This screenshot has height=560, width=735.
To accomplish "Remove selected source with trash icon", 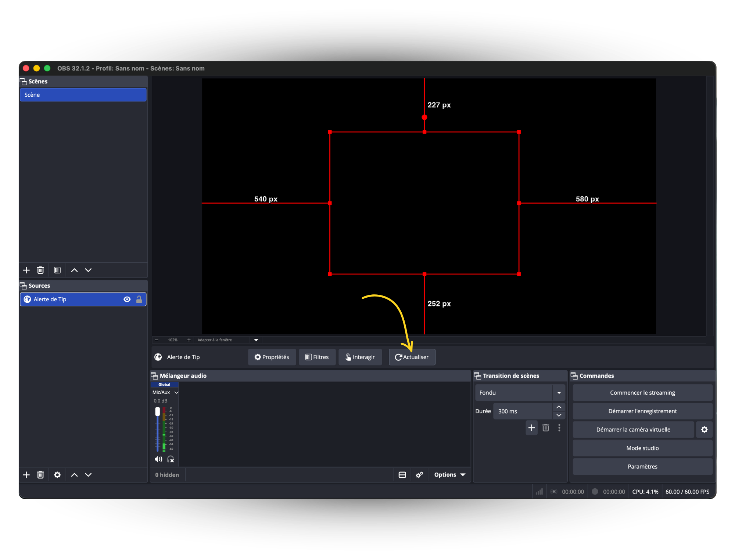I will click(x=40, y=475).
